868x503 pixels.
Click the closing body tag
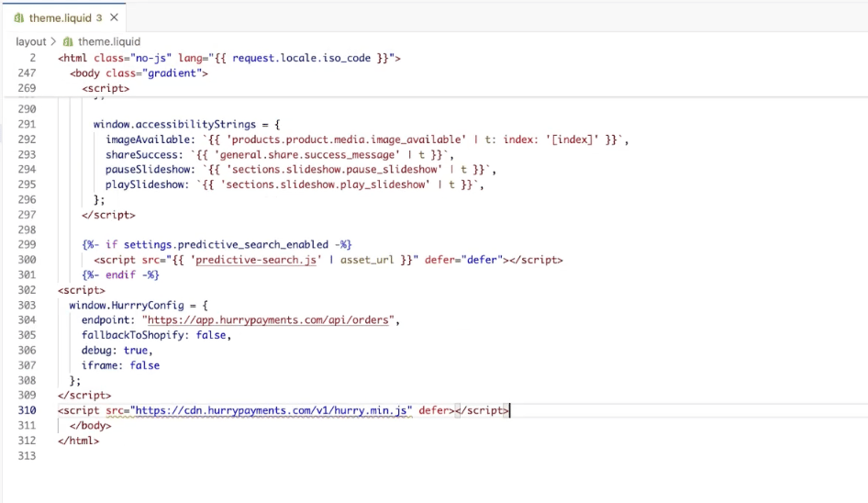[x=90, y=426]
